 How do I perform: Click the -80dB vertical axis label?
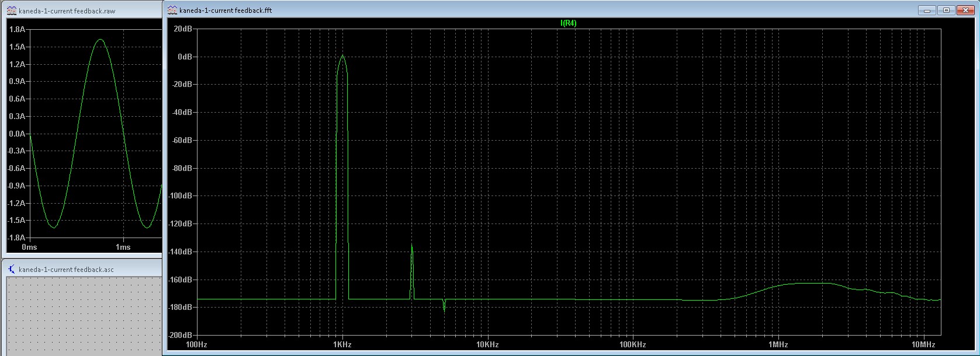(x=182, y=168)
